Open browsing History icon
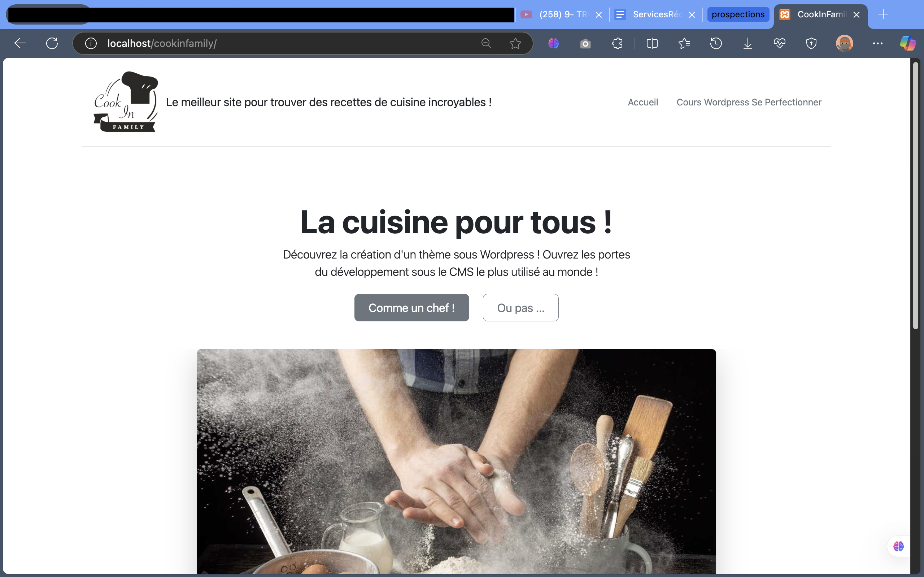924x577 pixels. [x=716, y=43]
